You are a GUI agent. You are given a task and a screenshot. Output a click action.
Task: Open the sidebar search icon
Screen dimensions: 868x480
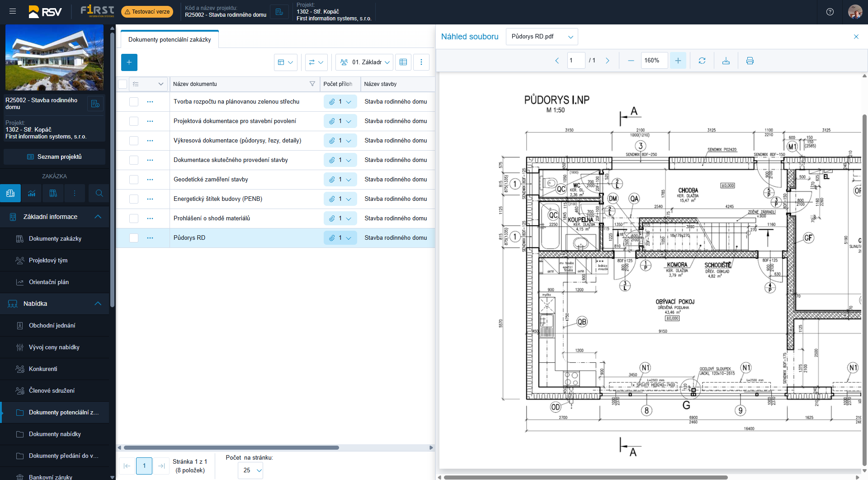99,193
